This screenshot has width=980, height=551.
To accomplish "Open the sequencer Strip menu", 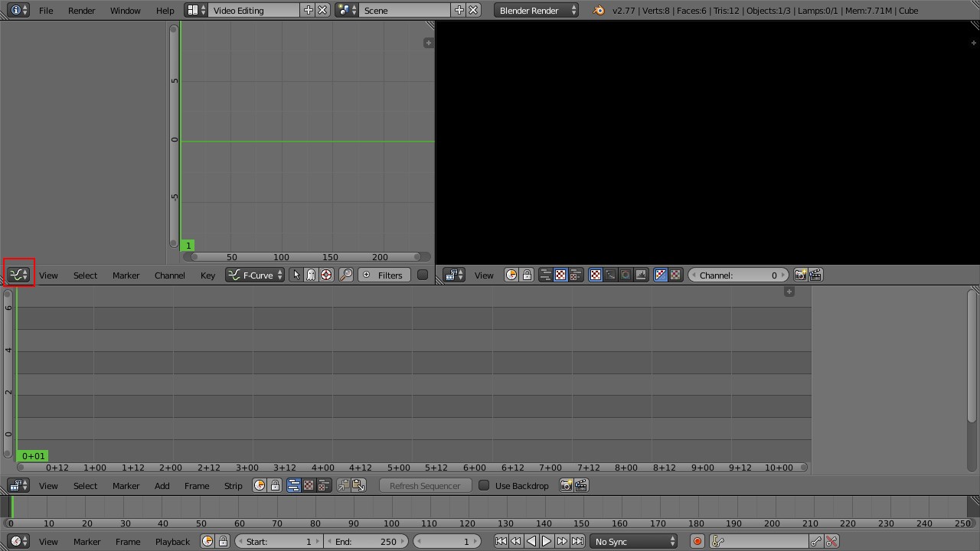I will click(233, 486).
